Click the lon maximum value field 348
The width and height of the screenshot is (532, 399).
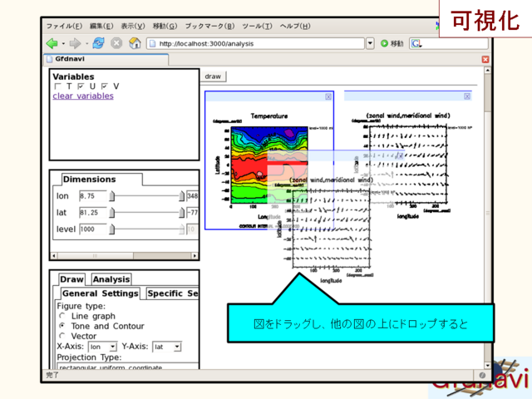coord(193,196)
